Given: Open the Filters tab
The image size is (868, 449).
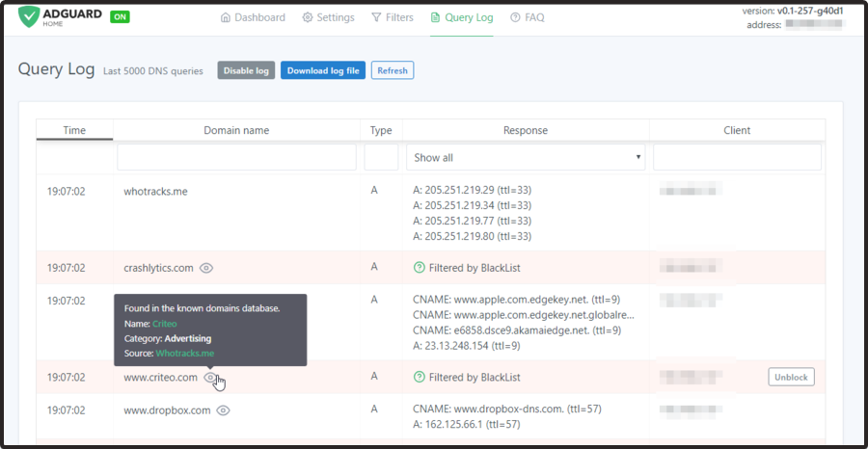Looking at the screenshot, I should tap(393, 17).
